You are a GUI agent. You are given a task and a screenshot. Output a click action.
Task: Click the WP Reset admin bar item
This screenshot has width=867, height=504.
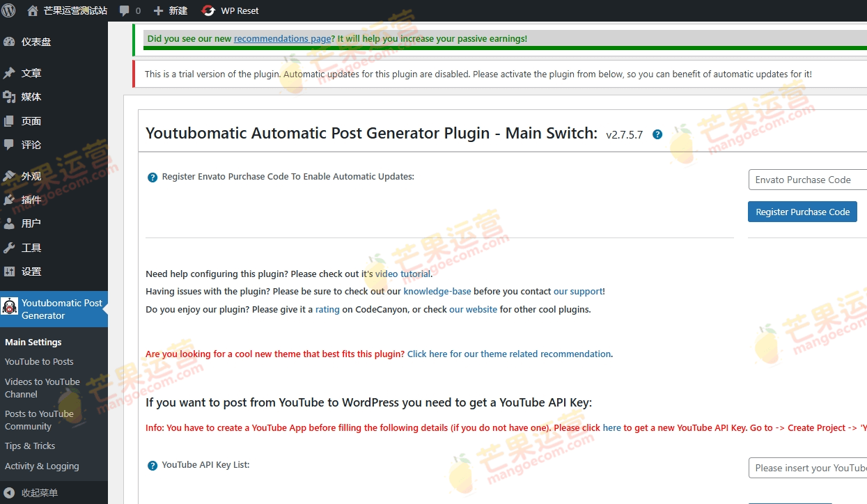tap(230, 10)
